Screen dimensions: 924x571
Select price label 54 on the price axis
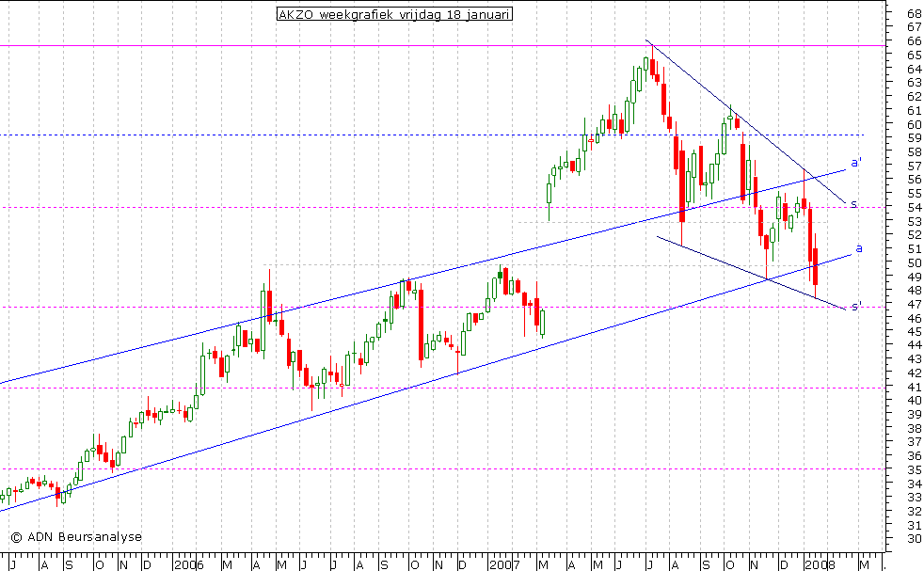coord(915,207)
